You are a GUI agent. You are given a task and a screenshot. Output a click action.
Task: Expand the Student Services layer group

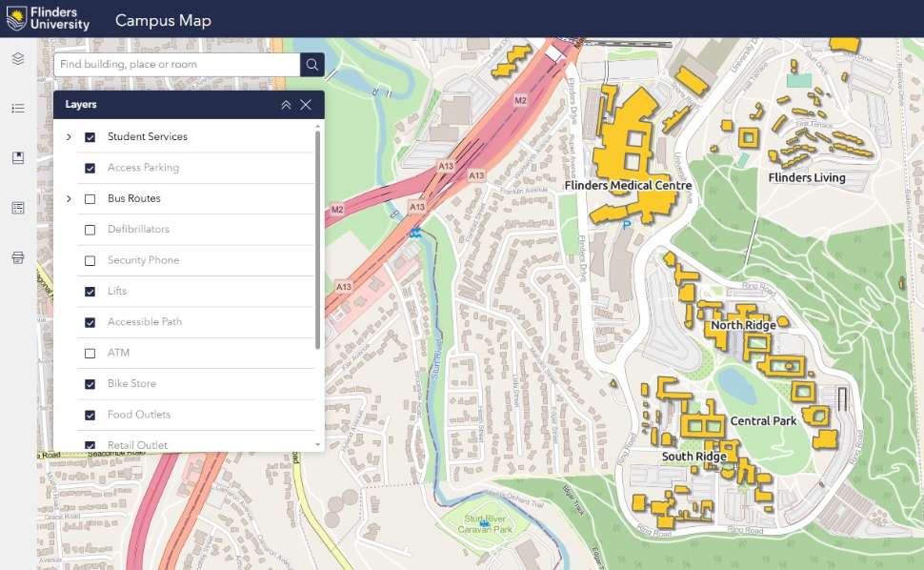pos(69,136)
